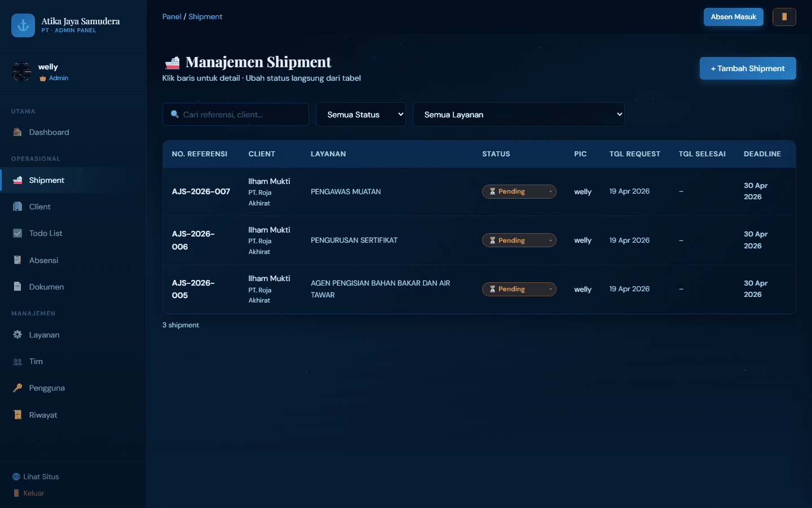The width and height of the screenshot is (812, 508).
Task: Select the Todo List checkmark icon
Action: pos(17,233)
